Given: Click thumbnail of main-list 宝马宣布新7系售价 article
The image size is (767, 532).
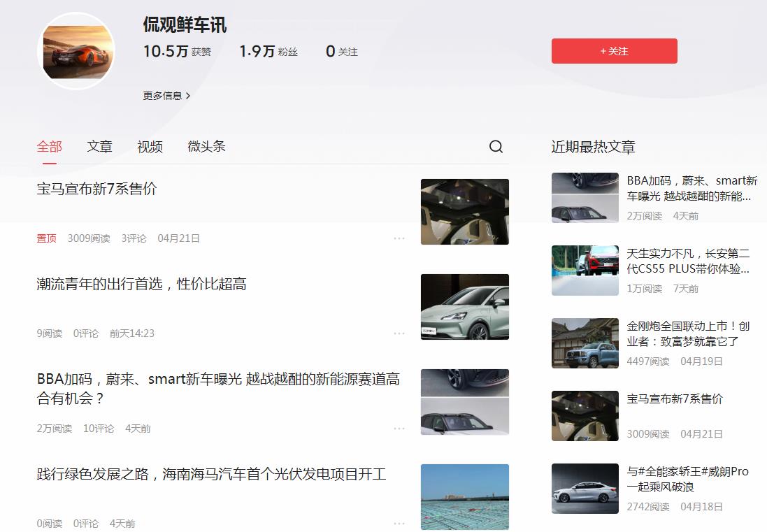Looking at the screenshot, I should coord(465,212).
